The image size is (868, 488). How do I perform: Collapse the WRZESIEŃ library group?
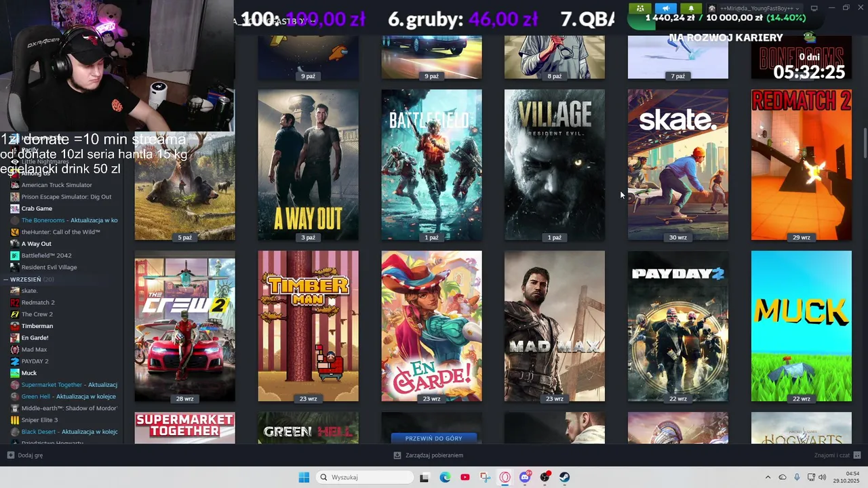pos(6,279)
